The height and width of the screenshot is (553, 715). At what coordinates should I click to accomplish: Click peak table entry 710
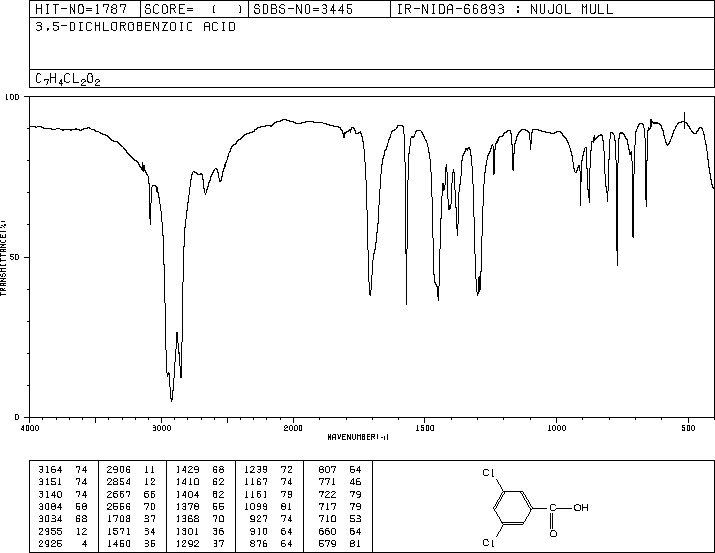pos(327,519)
